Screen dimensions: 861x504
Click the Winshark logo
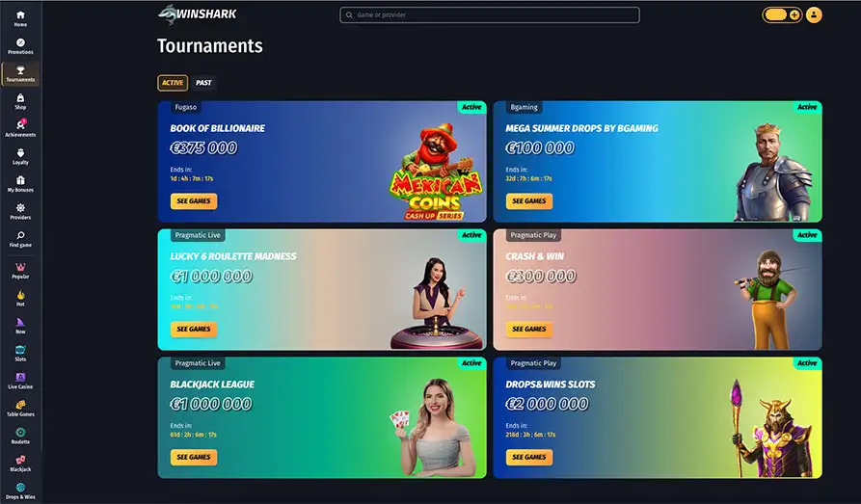pyautogui.click(x=197, y=14)
